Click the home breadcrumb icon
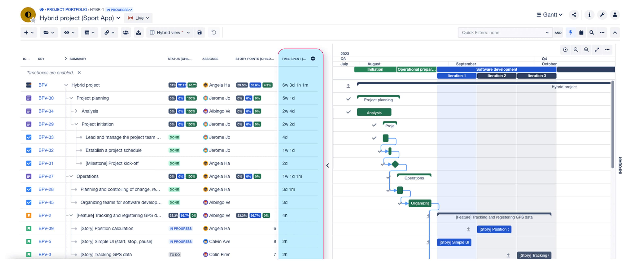The image size is (644, 264). [x=41, y=9]
